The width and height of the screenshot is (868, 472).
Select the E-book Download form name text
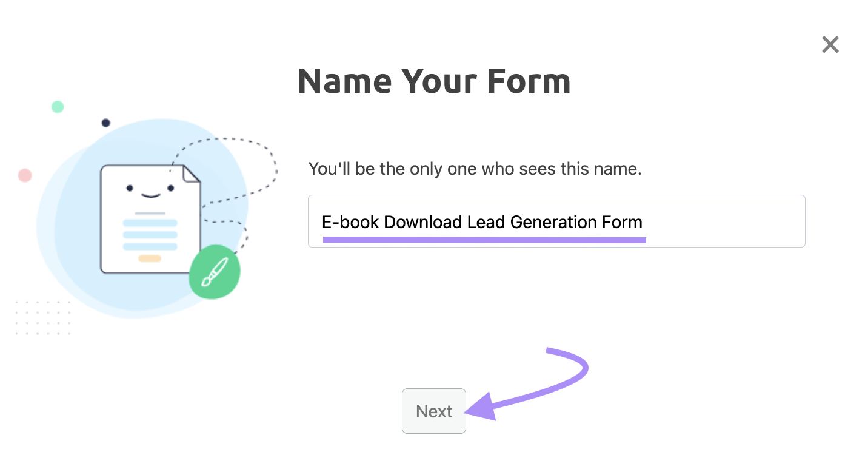482,222
